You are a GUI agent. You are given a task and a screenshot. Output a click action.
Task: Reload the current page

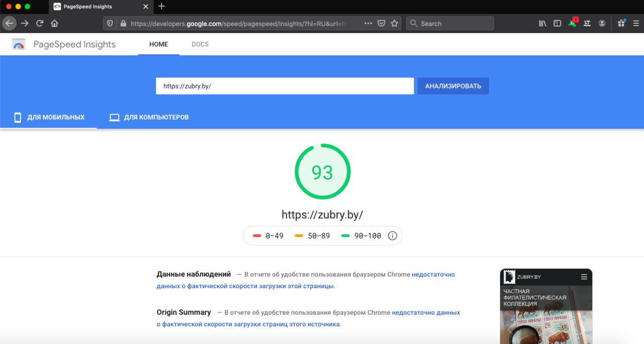click(x=40, y=23)
